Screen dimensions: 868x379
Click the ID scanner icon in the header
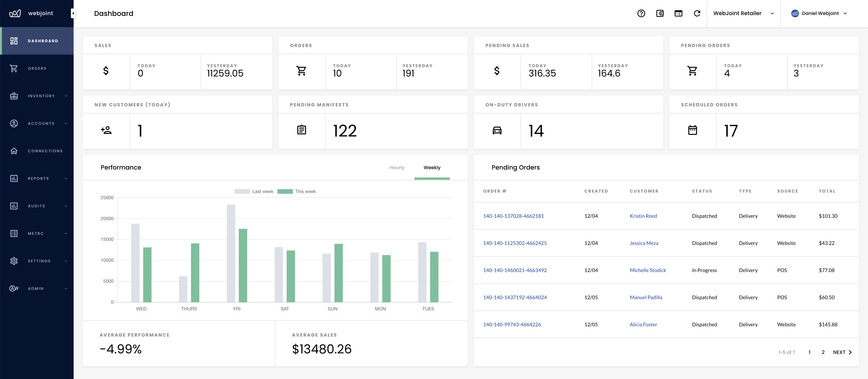click(660, 14)
